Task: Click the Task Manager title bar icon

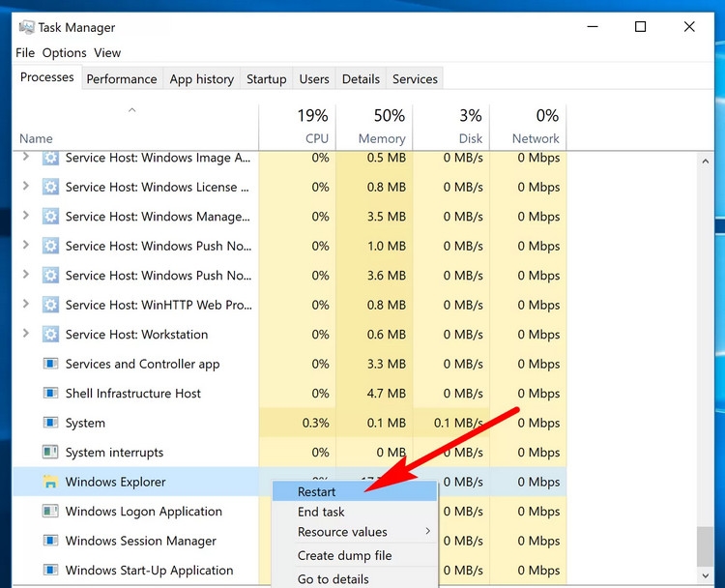Action: (26, 27)
